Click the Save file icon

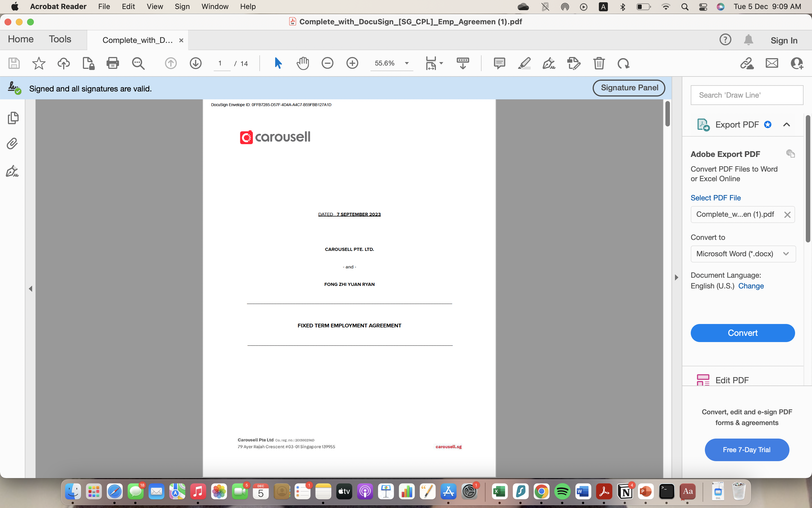14,63
